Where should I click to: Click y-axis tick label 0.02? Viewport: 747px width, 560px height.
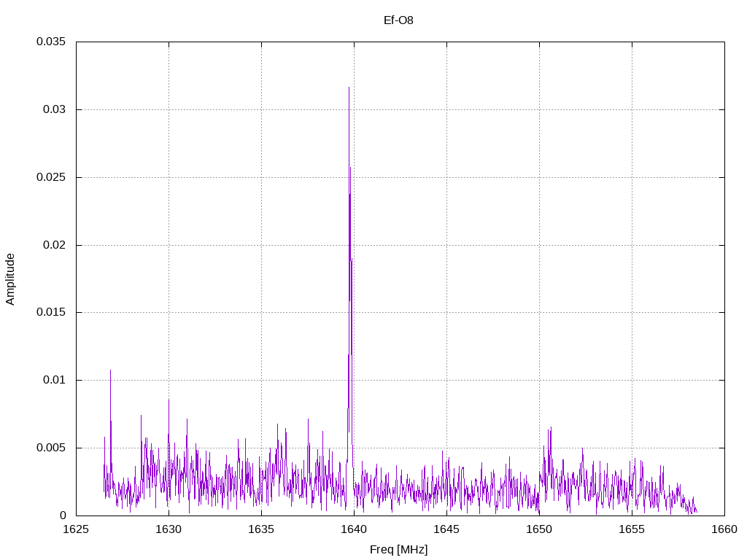pos(54,245)
